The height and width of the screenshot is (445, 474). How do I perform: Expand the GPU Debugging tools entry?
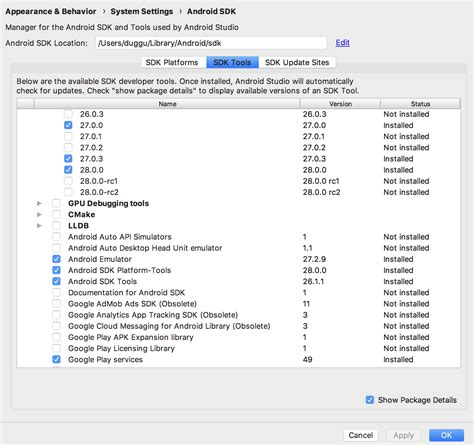[x=39, y=203]
